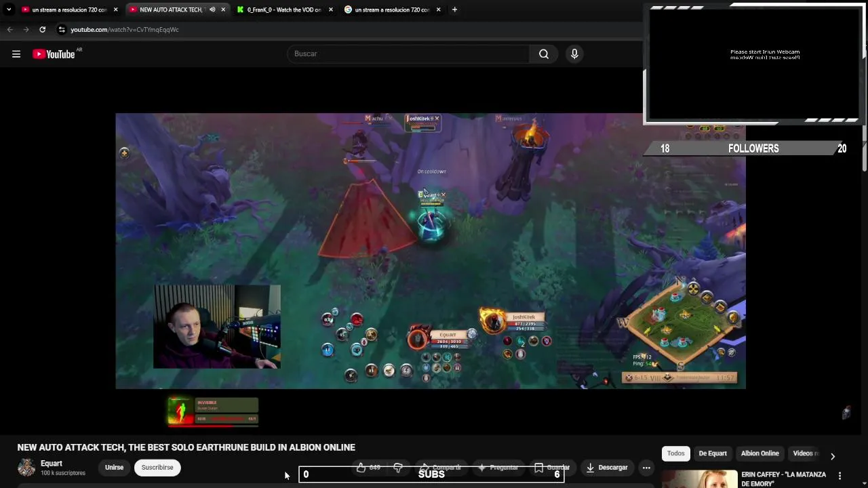Show more filter chips with right arrow
Viewport: 868px width, 488px height.
click(x=833, y=456)
